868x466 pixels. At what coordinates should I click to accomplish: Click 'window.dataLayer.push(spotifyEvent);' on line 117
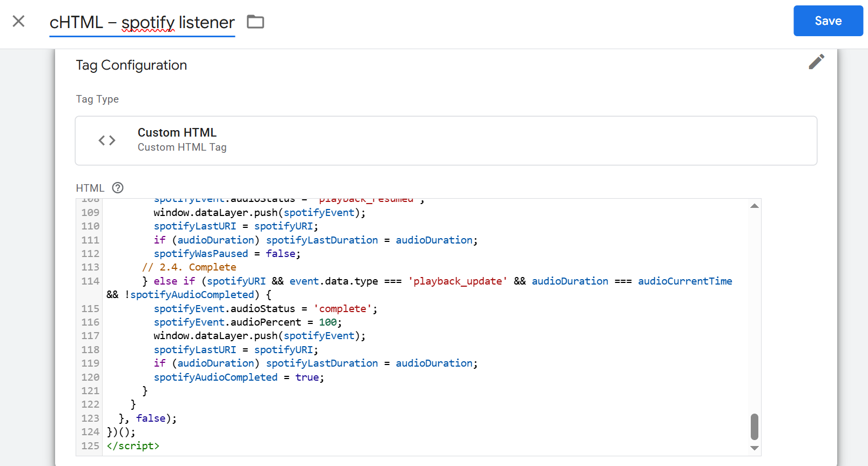click(x=259, y=335)
